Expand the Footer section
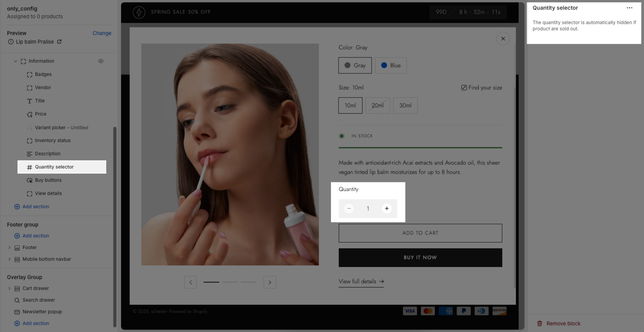The image size is (644, 332). [x=10, y=248]
